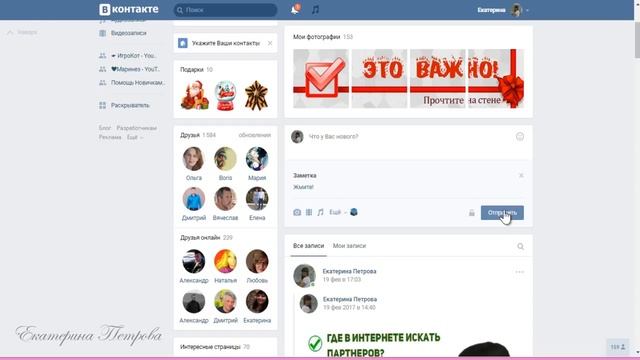Attach audio with music note icon below note
This screenshot has height=360, width=640.
point(320,212)
